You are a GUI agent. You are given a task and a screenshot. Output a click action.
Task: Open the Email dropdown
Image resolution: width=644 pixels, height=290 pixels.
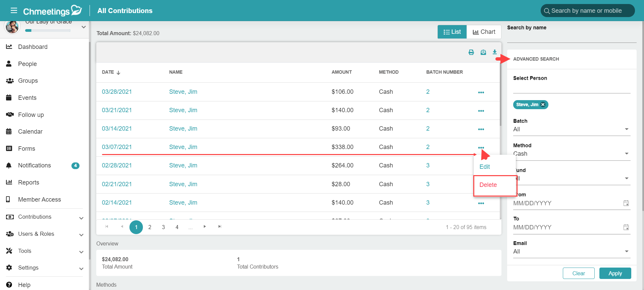(x=572, y=252)
